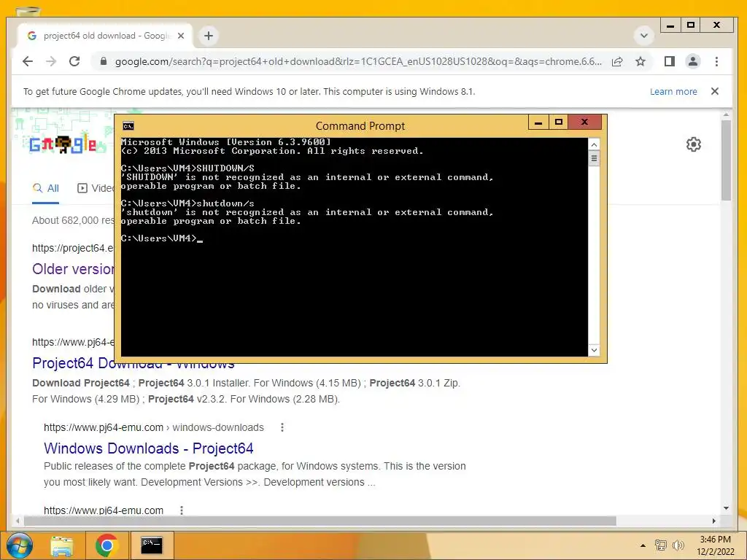Dismiss the Chrome update notification bar
Screen dimensions: 747x560
pos(715,91)
